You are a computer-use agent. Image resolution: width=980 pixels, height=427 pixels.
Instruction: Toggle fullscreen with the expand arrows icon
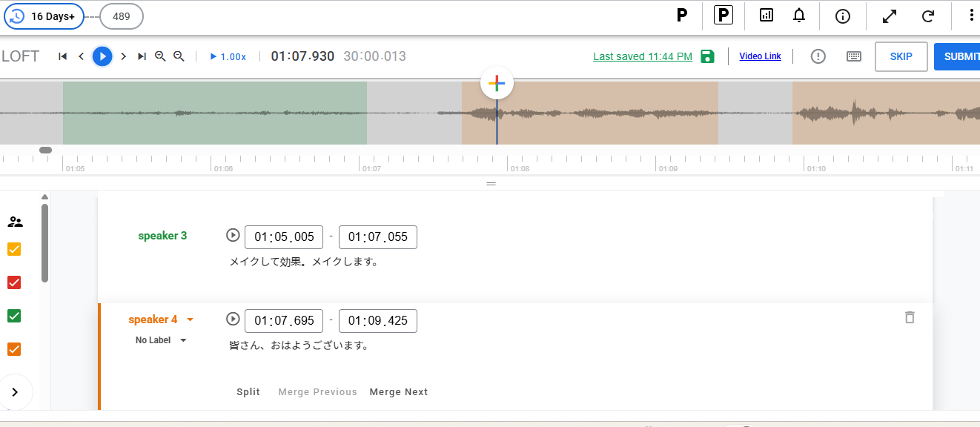click(x=890, y=16)
